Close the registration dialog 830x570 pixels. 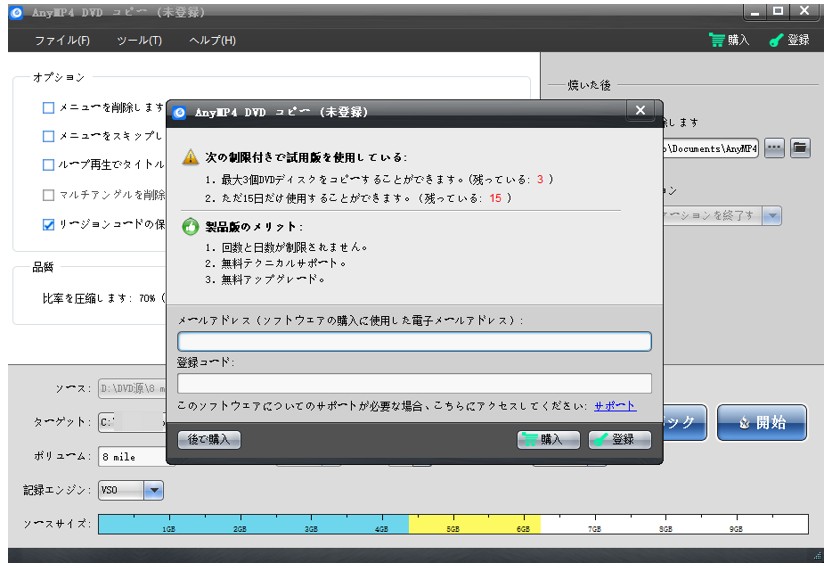pyautogui.click(x=640, y=110)
